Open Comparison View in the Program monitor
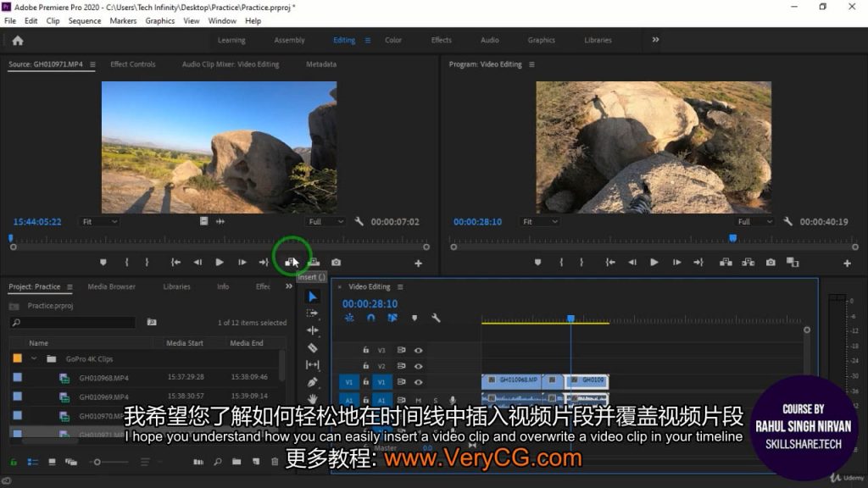The image size is (868, 488). click(x=793, y=263)
